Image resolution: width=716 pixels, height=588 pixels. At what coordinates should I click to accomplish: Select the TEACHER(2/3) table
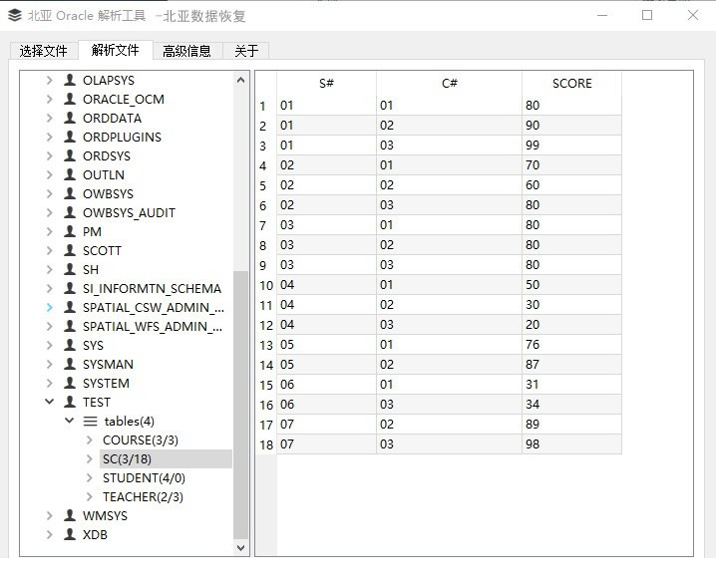tap(143, 496)
